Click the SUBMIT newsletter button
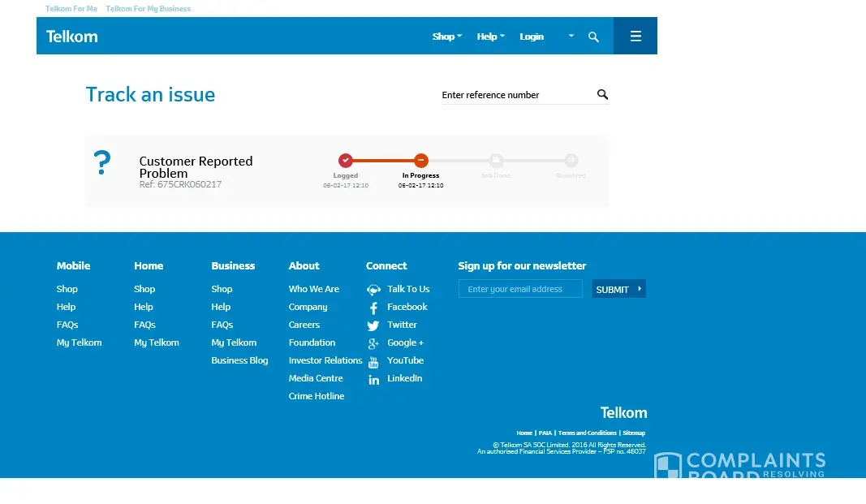Image resolution: width=866 pixels, height=504 pixels. pyautogui.click(x=618, y=289)
